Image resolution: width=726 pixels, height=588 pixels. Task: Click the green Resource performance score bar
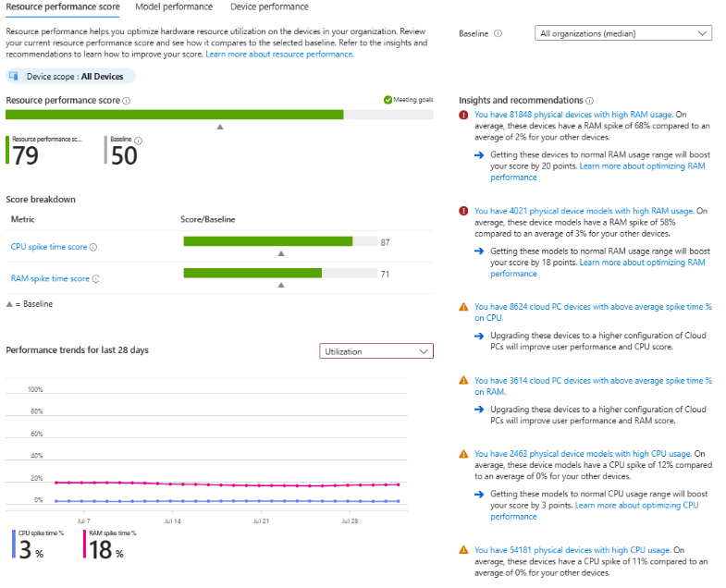click(x=175, y=115)
